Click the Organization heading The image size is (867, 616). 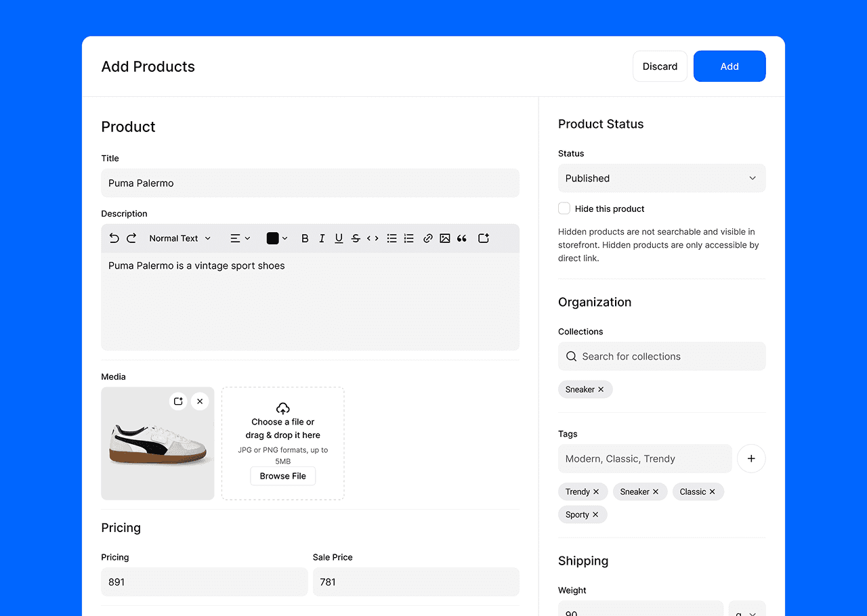point(595,302)
